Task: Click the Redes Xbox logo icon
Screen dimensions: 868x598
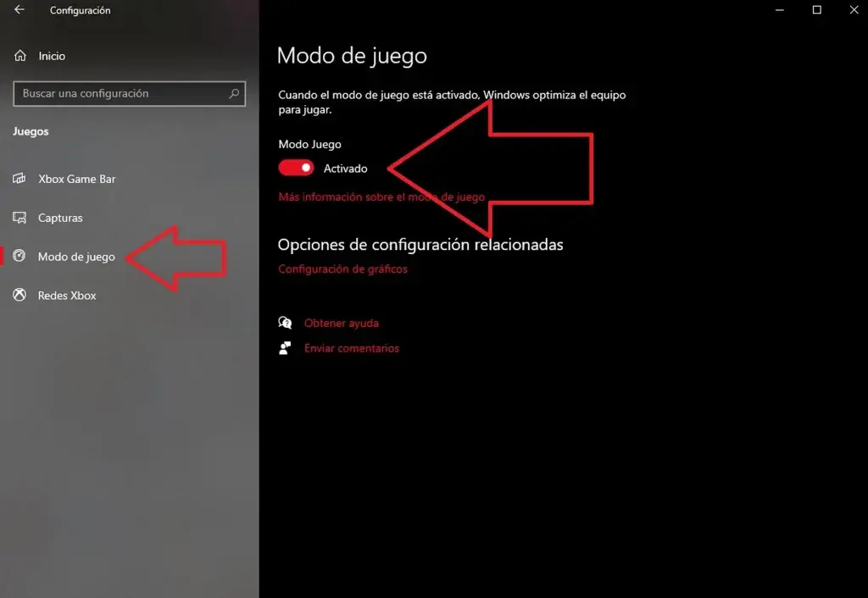Action: tap(19, 294)
